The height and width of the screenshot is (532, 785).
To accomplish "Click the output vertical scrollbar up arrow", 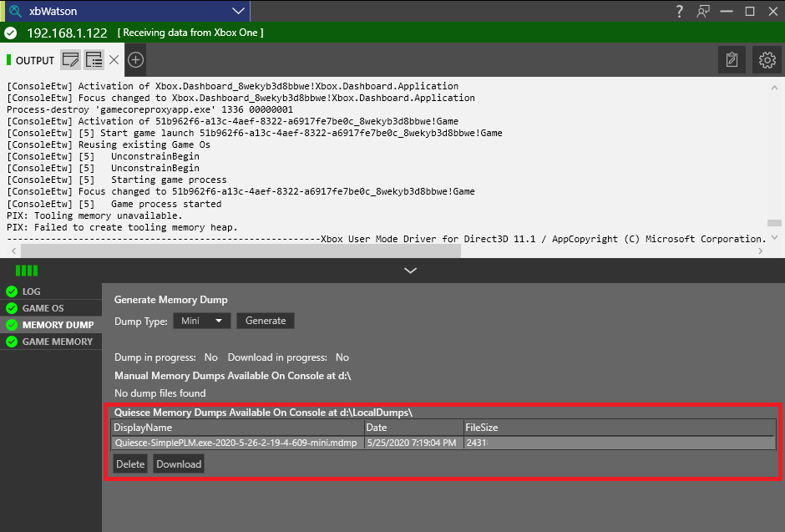I will (774, 88).
